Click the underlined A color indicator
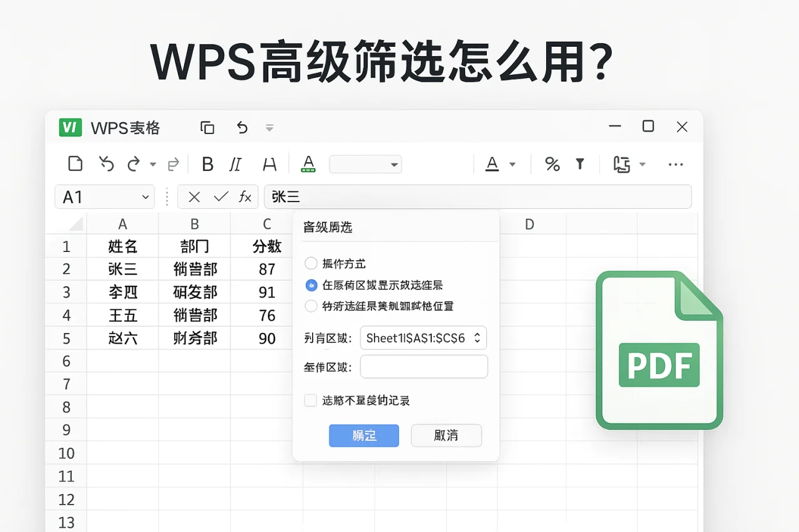 (x=308, y=164)
